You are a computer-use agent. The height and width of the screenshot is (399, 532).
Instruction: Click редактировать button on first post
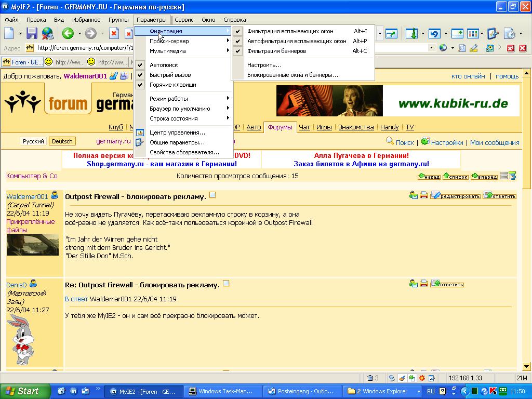pyautogui.click(x=455, y=195)
